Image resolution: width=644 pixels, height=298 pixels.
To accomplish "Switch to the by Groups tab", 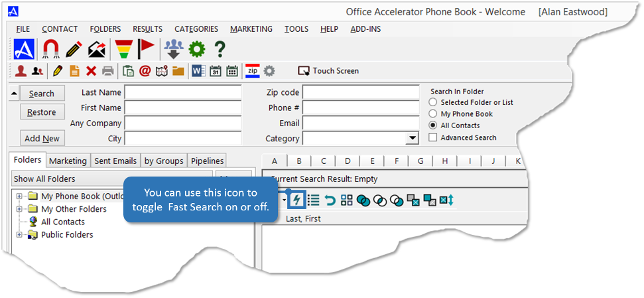I will coord(164,161).
